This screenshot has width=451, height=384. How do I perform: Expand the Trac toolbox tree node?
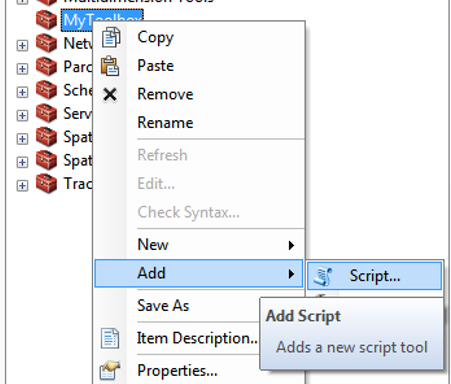click(x=22, y=186)
